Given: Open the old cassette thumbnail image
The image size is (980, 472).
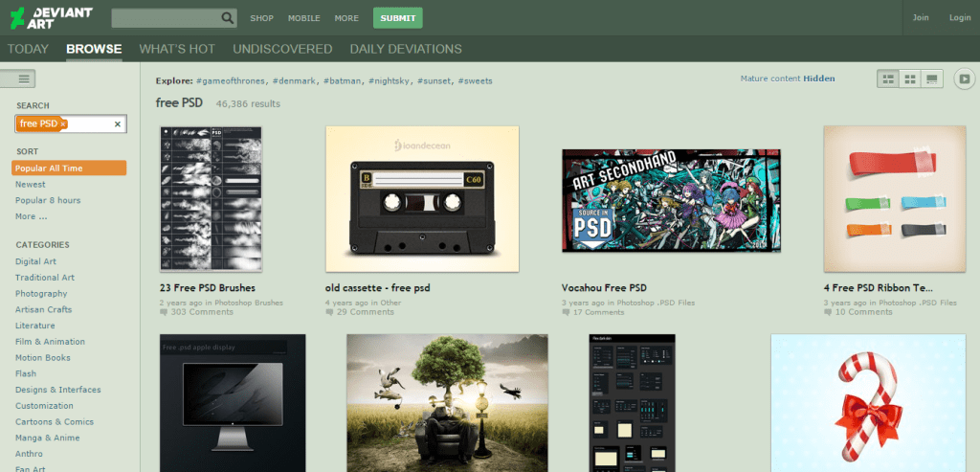Looking at the screenshot, I should (x=422, y=199).
